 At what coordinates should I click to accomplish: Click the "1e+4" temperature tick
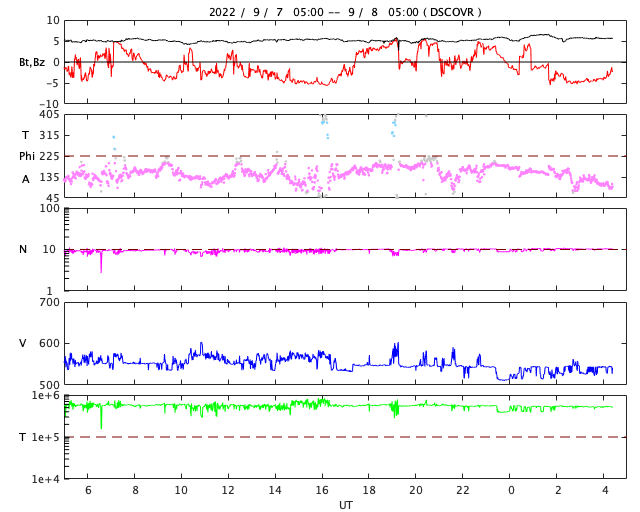click(x=46, y=479)
